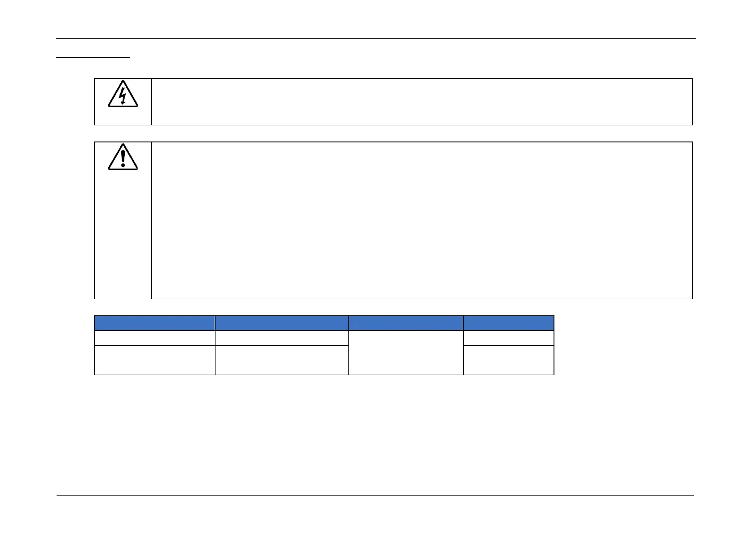The image size is (756, 535).
Task: Click the last-row cell in the fourth column
Action: [x=509, y=367]
